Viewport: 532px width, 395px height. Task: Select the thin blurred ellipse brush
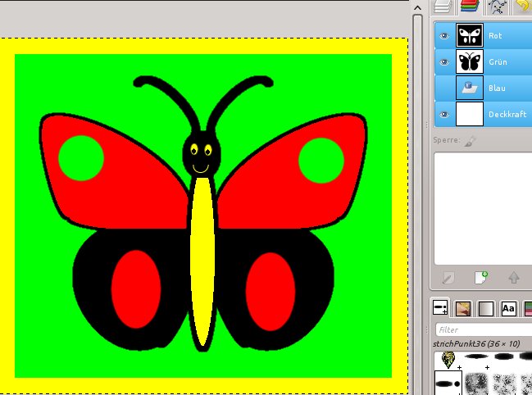[476, 356]
